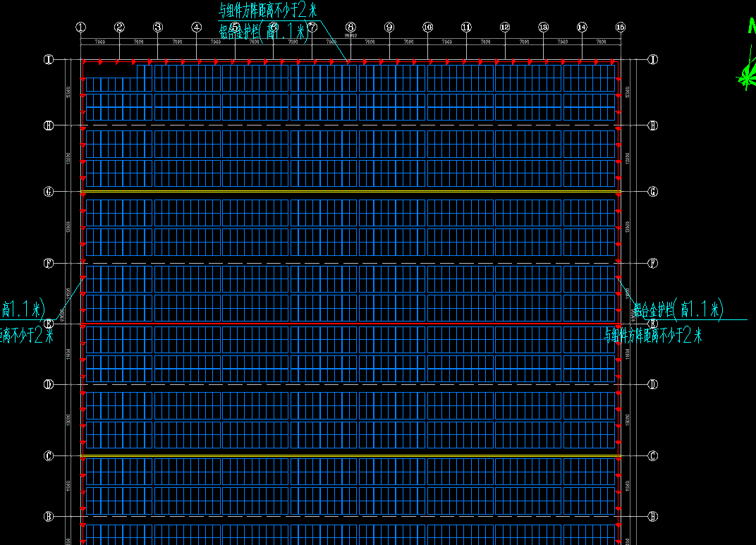The width and height of the screenshot is (756, 545).
Task: Select grid bubble 1 at top left
Action: pos(81,27)
